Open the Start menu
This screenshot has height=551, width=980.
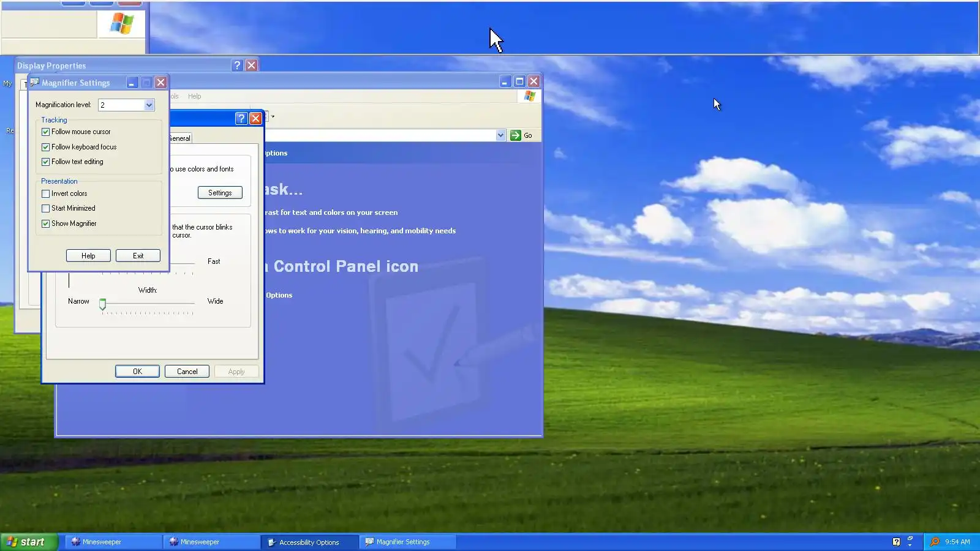pos(29,542)
